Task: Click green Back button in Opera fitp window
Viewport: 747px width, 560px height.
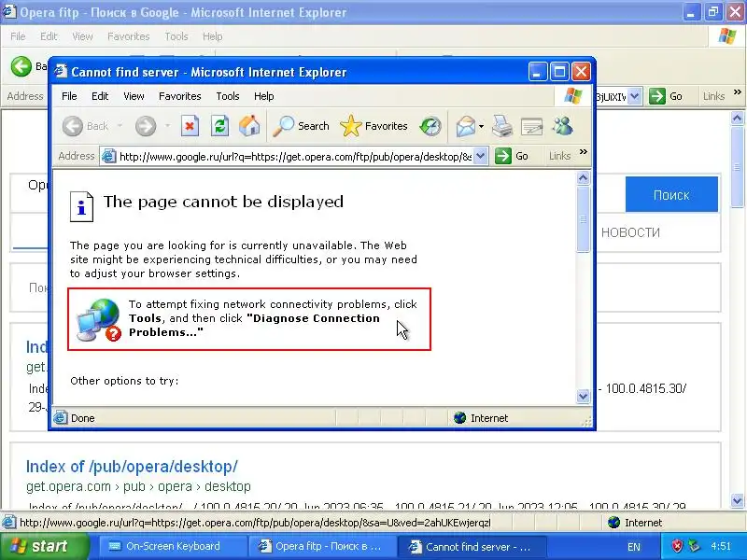Action: point(21,66)
